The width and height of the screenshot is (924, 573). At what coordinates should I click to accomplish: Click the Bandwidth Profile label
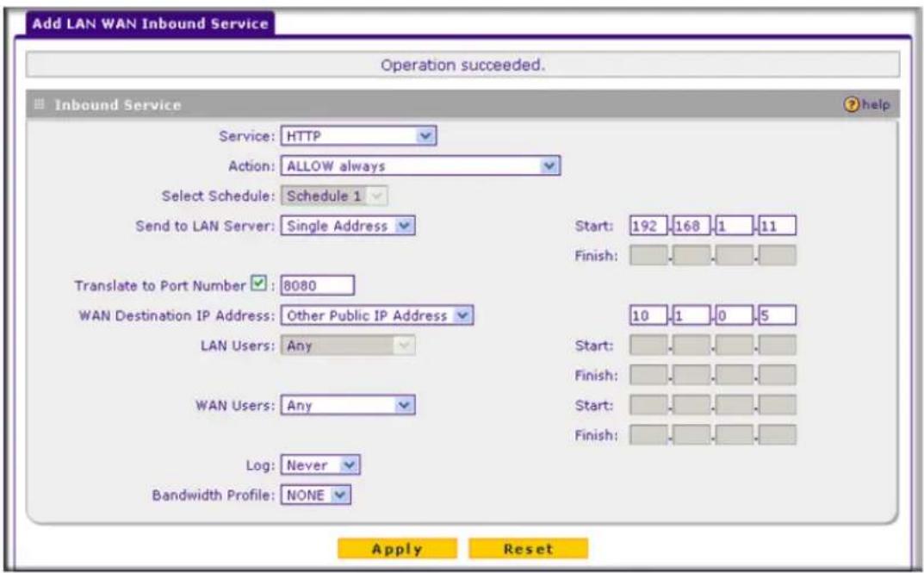coord(214,495)
